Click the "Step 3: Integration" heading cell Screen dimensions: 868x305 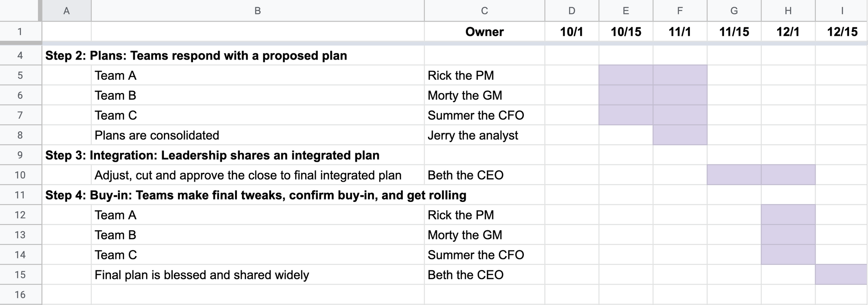(212, 155)
